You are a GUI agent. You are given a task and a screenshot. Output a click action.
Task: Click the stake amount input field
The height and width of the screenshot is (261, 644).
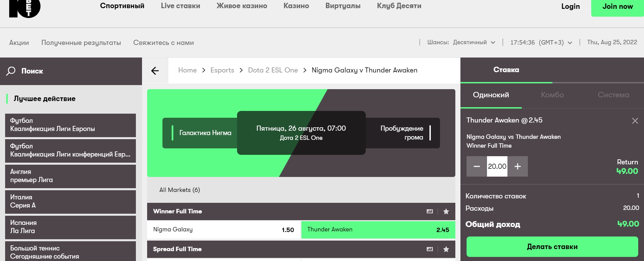click(497, 166)
